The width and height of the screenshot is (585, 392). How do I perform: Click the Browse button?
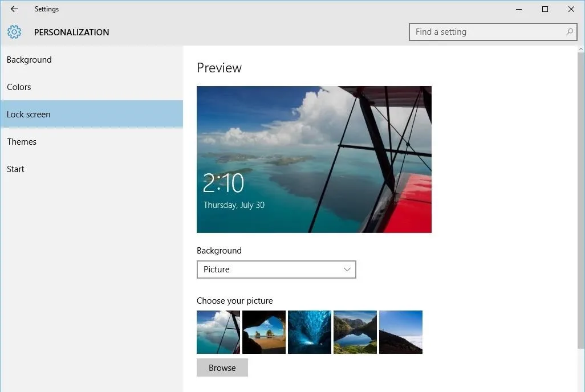[x=222, y=368]
